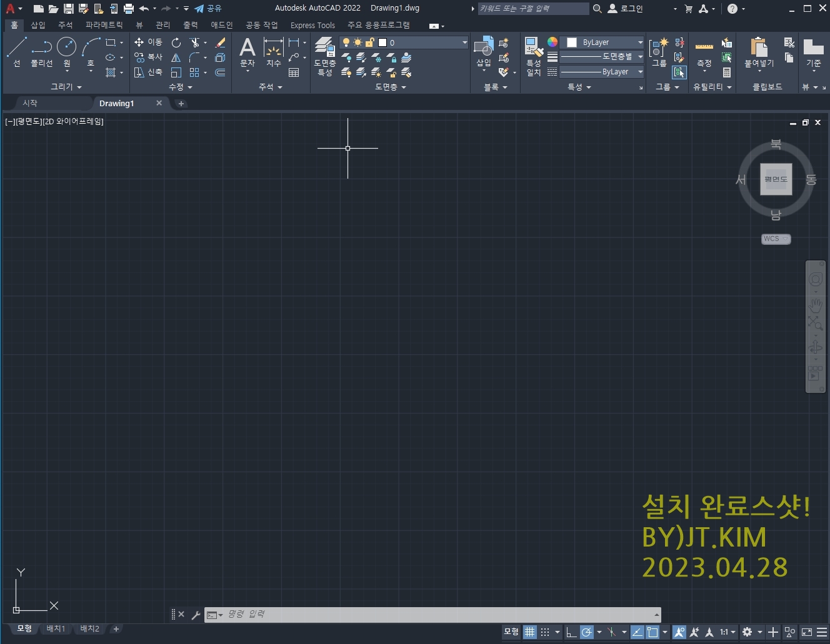
Task: Click the white layer color swatch for layer 0
Action: coord(382,42)
